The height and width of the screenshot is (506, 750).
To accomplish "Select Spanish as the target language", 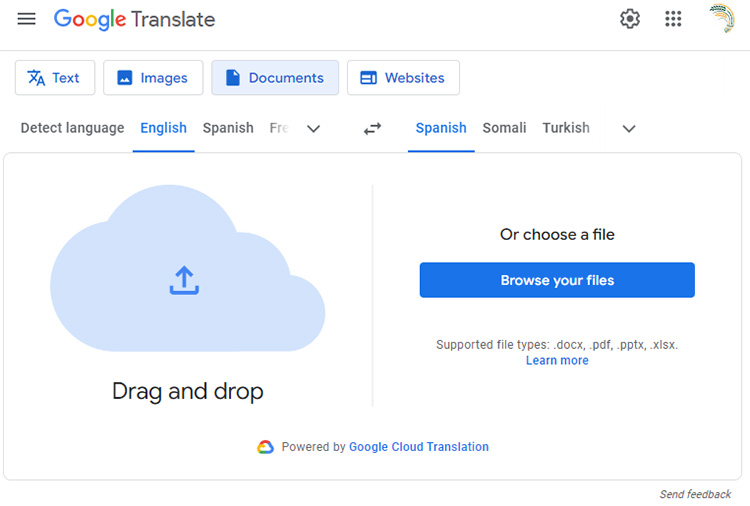I will [441, 128].
